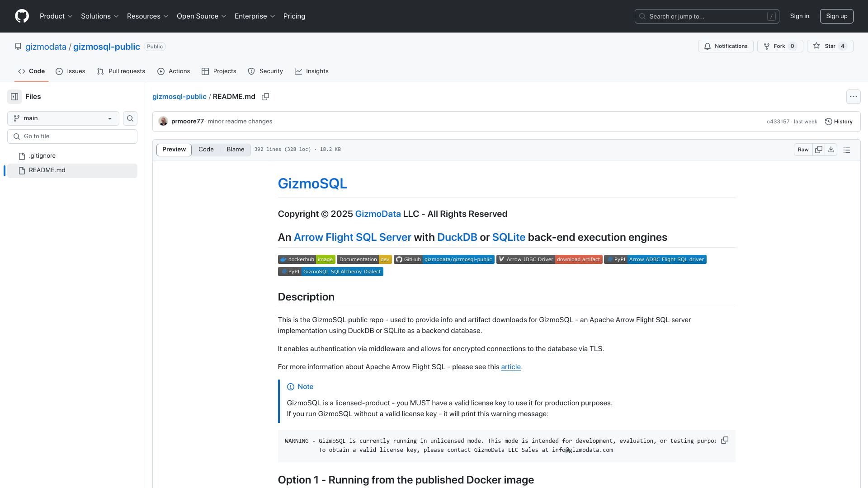Open the Pull requests tab

tap(121, 71)
